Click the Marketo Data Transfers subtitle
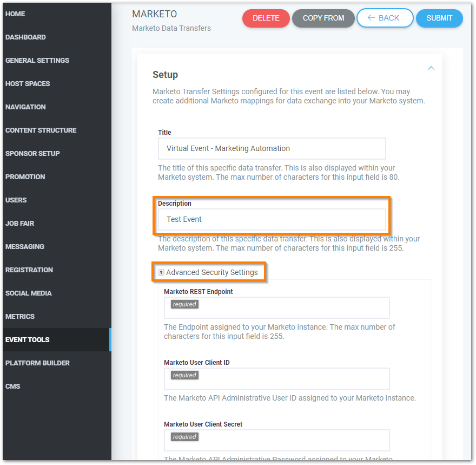Viewport: 476px width, 465px height. tap(171, 28)
